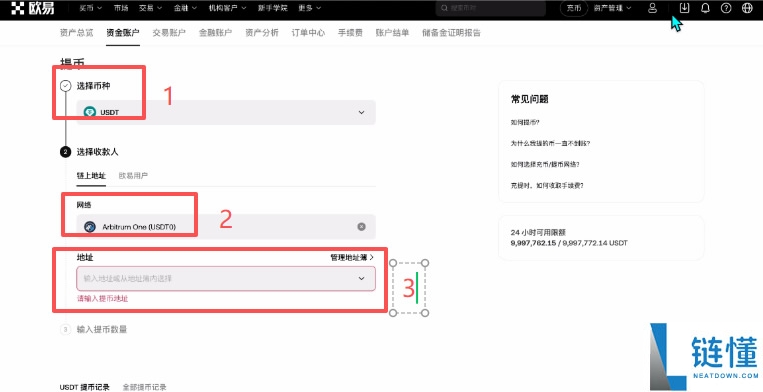763x392 pixels.
Task: Open the Arbitrum One network selector
Action: coord(226,227)
